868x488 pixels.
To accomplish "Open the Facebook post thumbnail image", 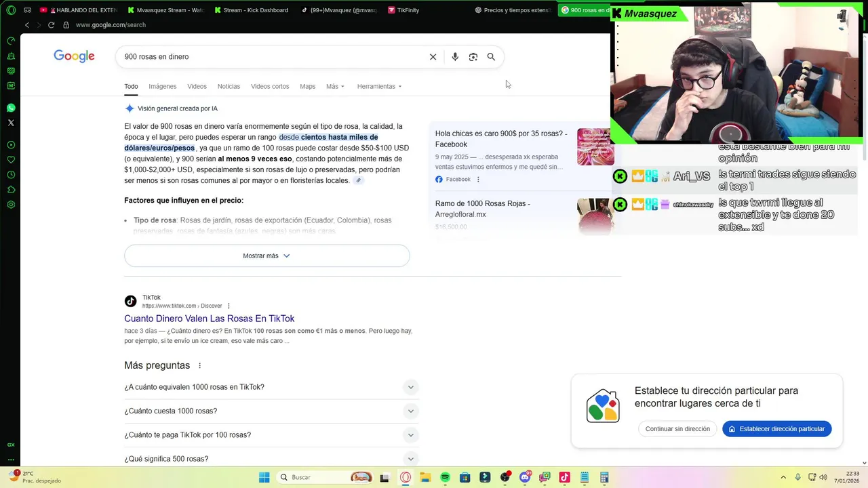I will (x=595, y=146).
